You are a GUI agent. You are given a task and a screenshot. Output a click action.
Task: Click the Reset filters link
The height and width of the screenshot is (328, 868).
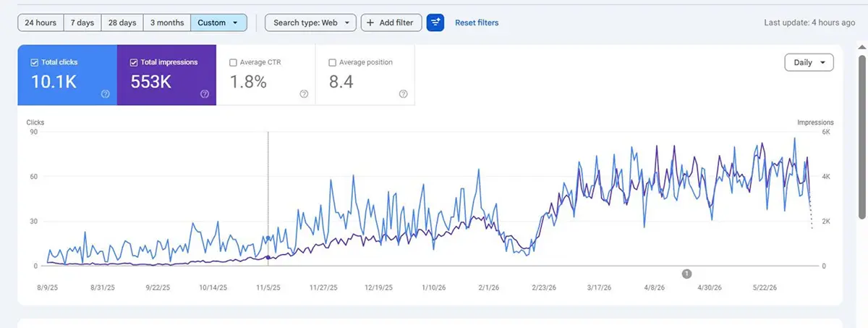[477, 22]
